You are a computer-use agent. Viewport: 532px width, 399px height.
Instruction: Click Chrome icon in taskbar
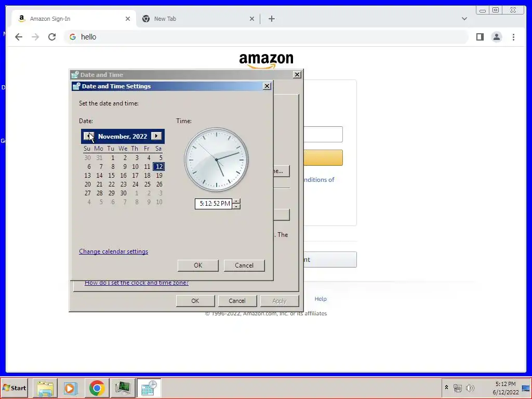coord(97,388)
